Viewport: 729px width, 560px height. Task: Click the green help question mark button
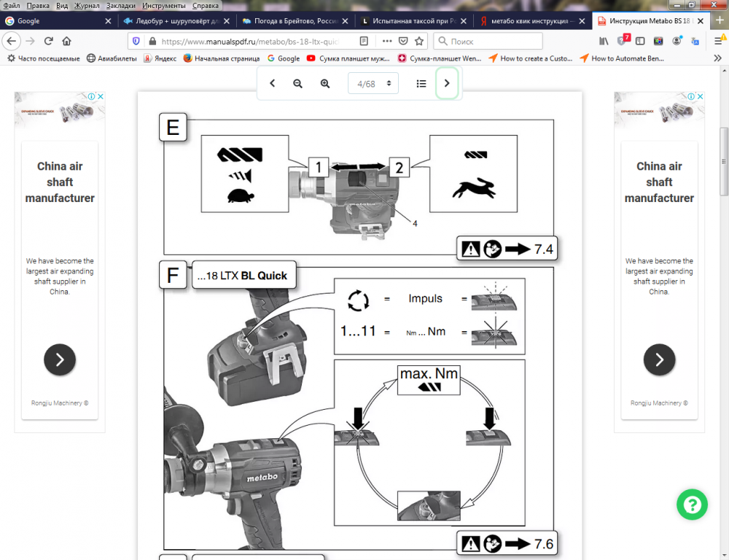pyautogui.click(x=692, y=504)
